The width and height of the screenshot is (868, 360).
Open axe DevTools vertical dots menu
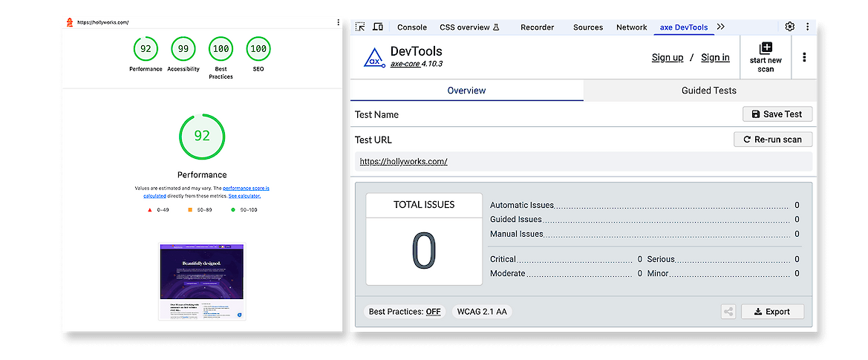tap(804, 57)
